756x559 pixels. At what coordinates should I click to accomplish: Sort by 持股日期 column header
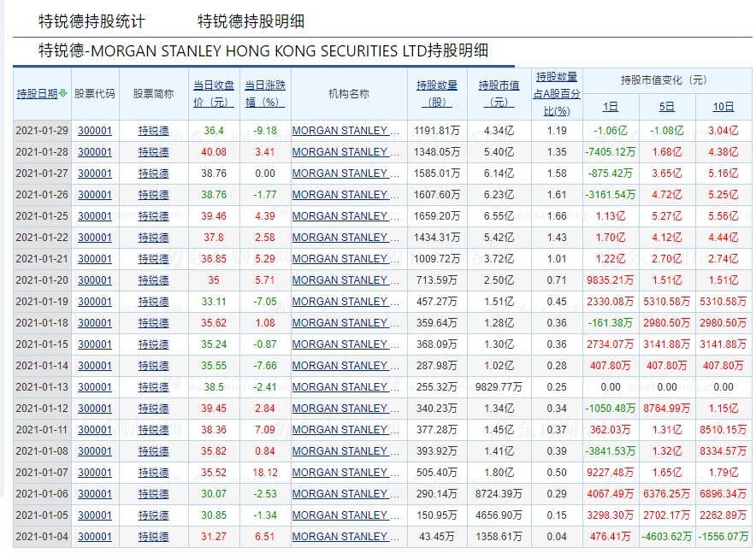pos(38,93)
